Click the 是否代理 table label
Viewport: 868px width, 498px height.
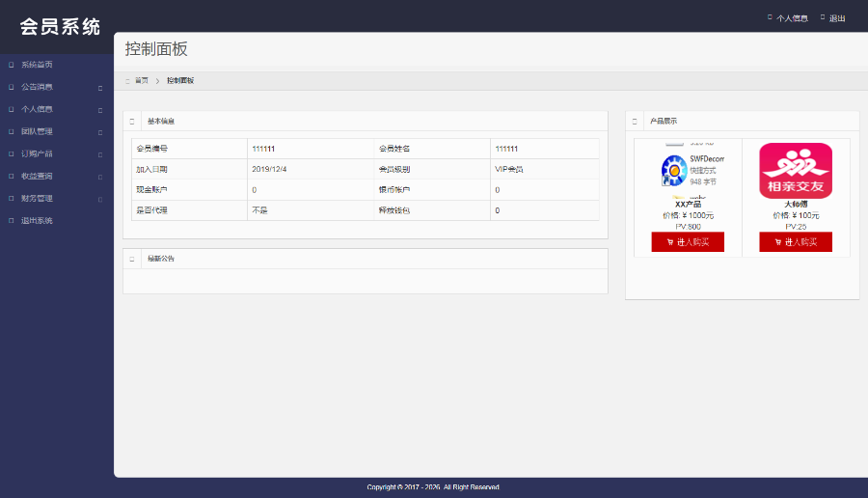(151, 210)
